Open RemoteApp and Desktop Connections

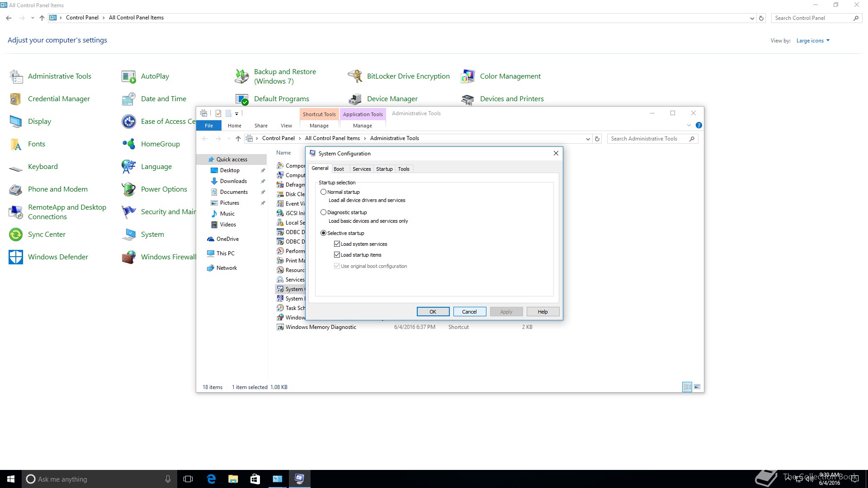[x=57, y=212]
